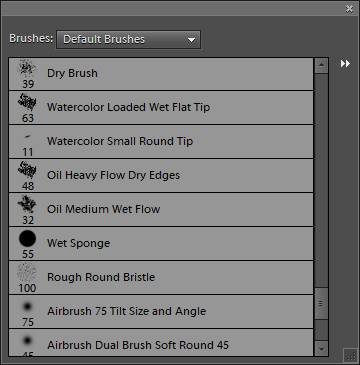Click the 'Brushes:' label

tap(31, 39)
